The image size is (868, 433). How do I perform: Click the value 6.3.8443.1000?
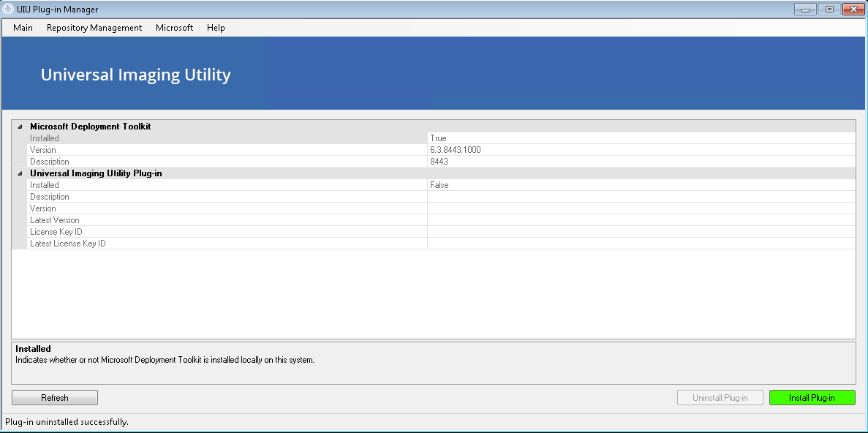[455, 149]
